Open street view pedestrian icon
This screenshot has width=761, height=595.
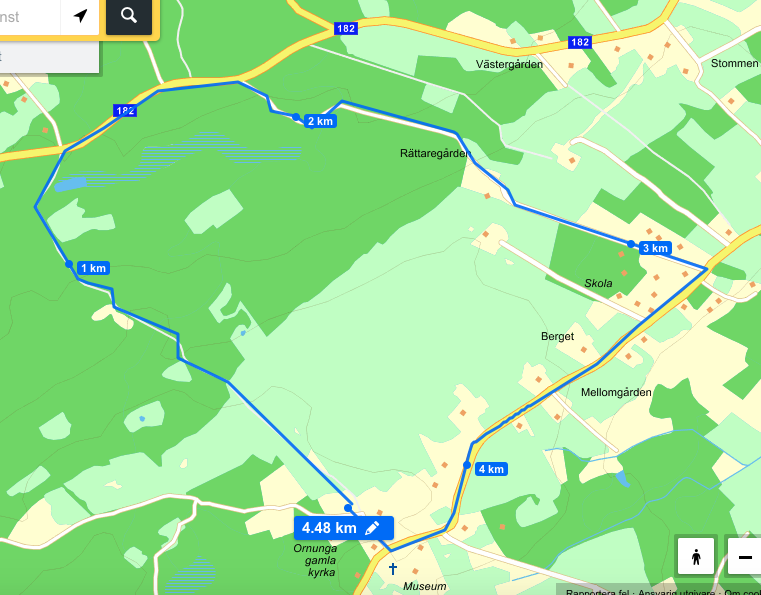(x=696, y=556)
